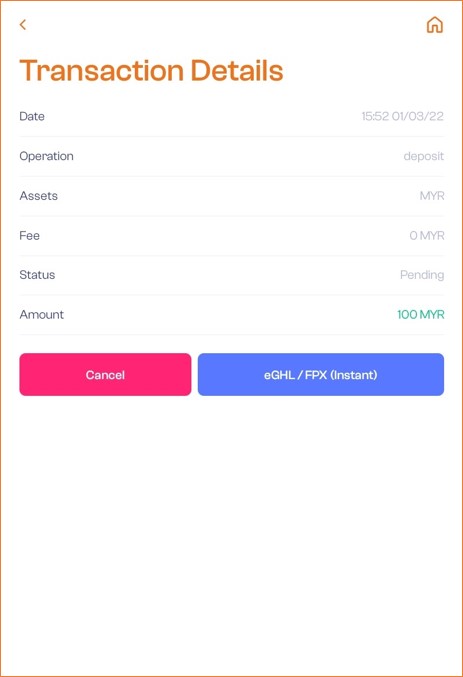Select the Date row label
The image size is (463, 677).
tap(32, 116)
